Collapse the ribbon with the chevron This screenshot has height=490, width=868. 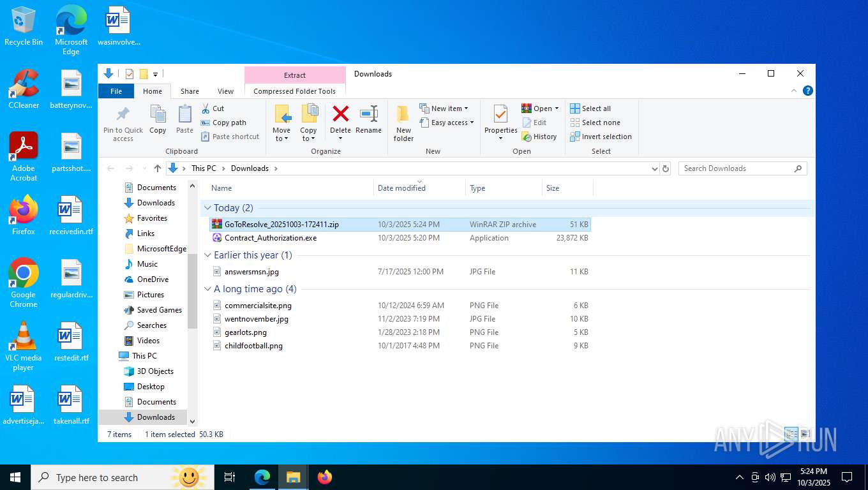point(795,91)
